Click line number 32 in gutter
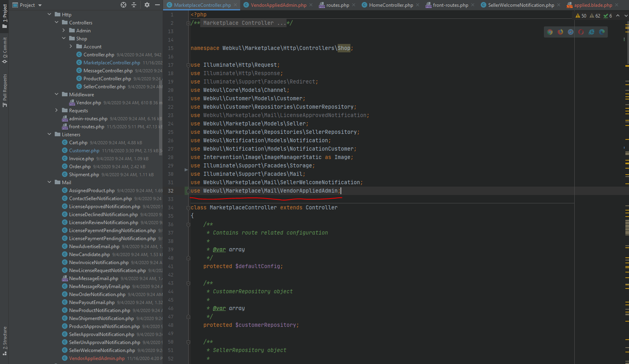Viewport: 629px width, 364px height. pyautogui.click(x=171, y=191)
